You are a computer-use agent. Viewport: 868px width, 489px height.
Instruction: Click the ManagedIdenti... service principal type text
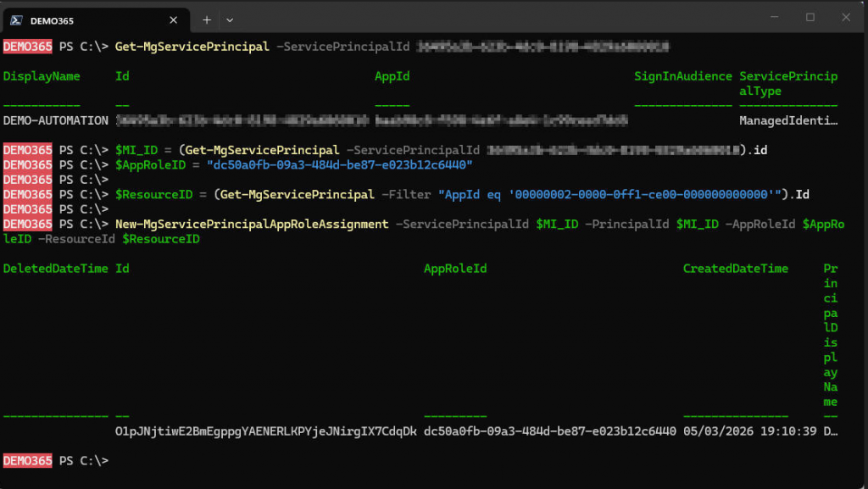(x=788, y=119)
